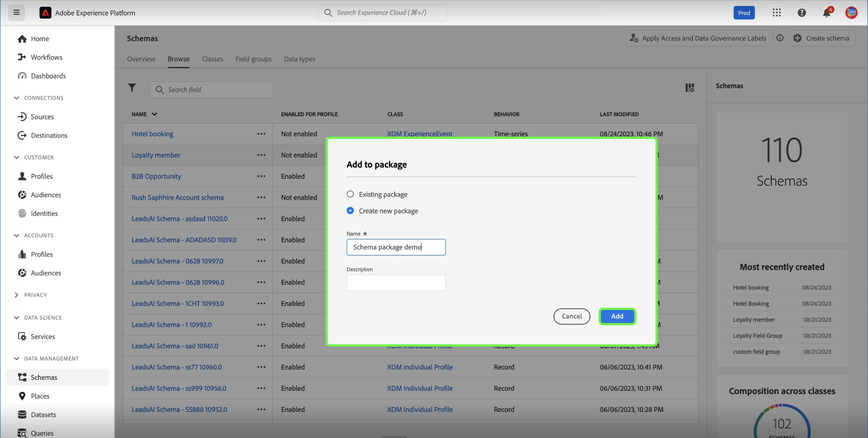
Task: Open more actions for Hotel booking
Action: coord(261,134)
